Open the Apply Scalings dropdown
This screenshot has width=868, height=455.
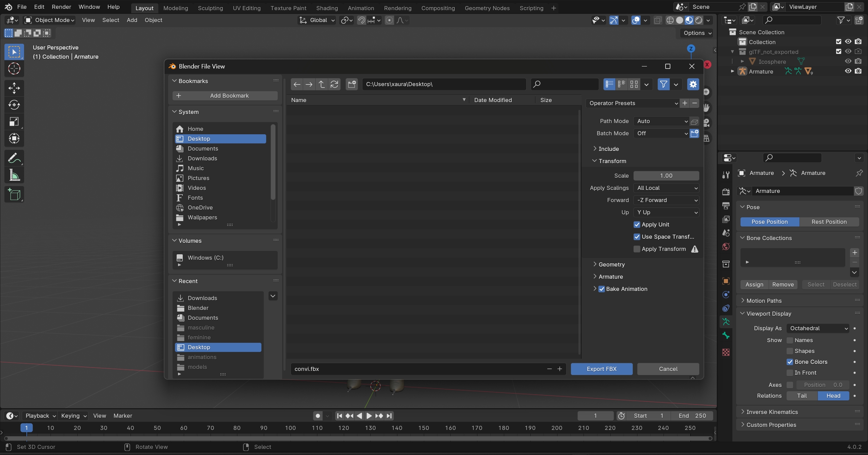click(x=666, y=188)
